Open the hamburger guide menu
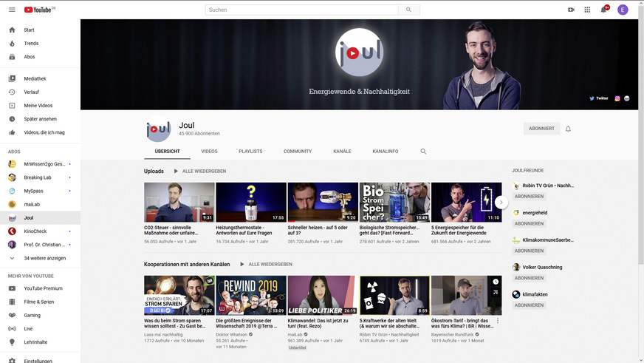644x363 pixels. tap(11, 10)
